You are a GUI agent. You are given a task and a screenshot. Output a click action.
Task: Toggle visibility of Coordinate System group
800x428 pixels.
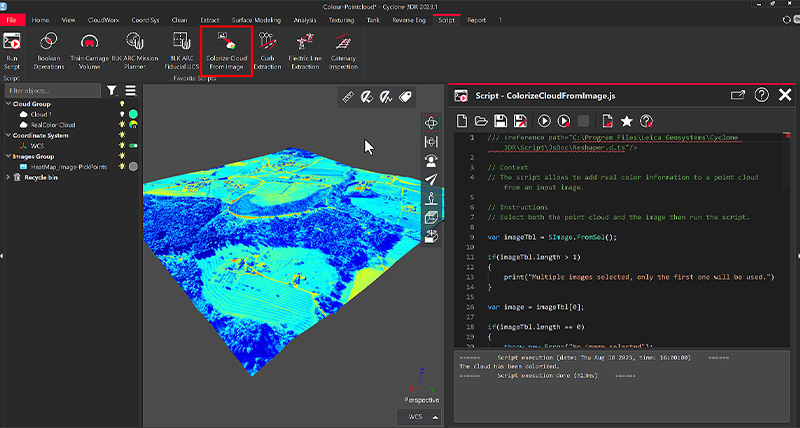(122, 135)
